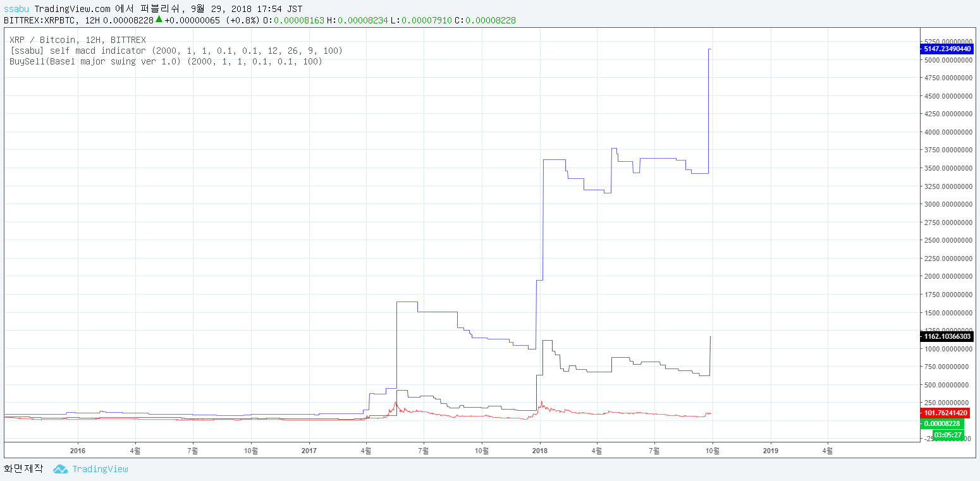Click the L:0.00007910 low value
This screenshot has width=980, height=481.
pos(421,20)
